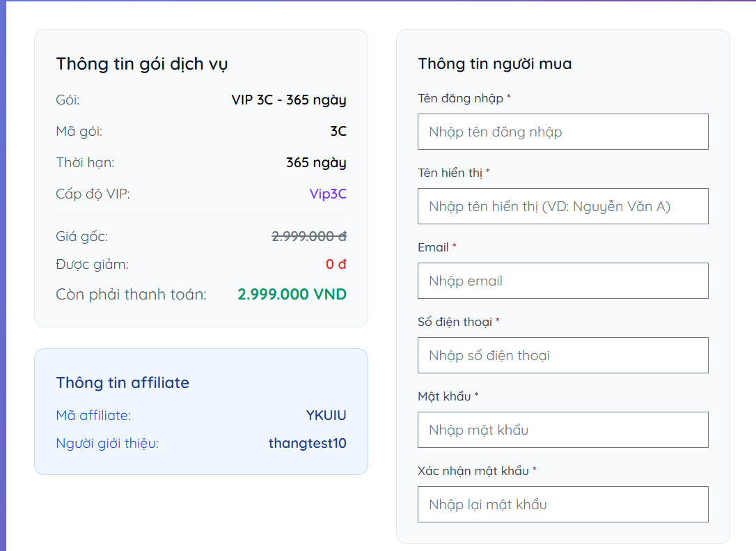Click the strikethrough original price
Viewport: 756px width, 551px height.
point(308,237)
